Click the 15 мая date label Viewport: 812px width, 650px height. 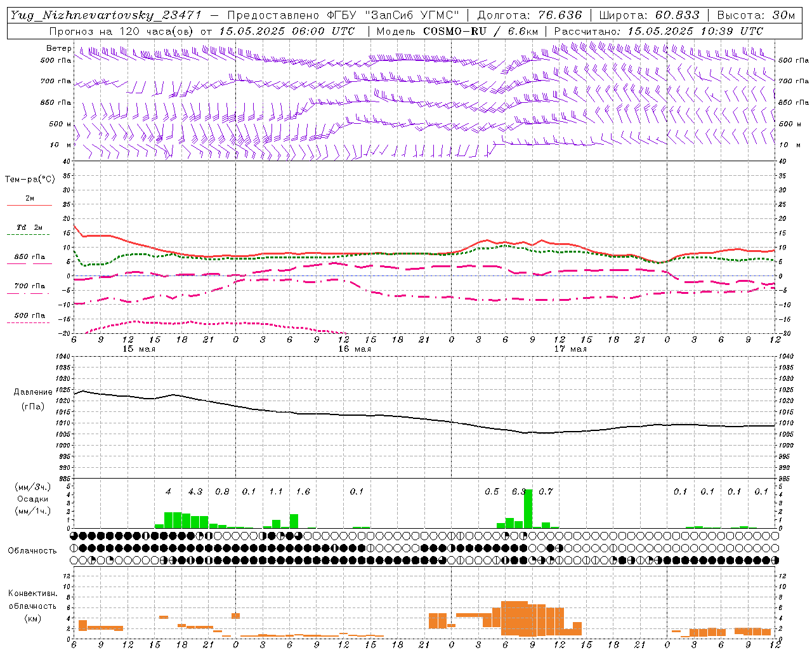coord(138,349)
